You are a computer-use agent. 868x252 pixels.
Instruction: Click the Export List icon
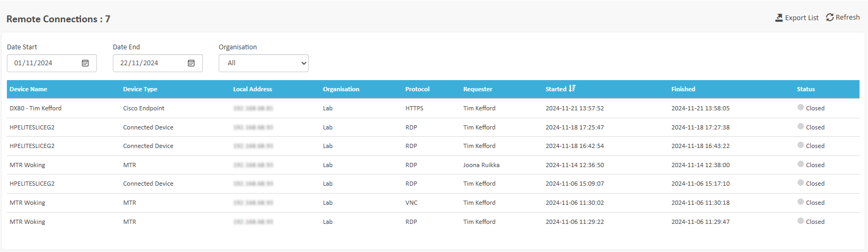coord(778,18)
